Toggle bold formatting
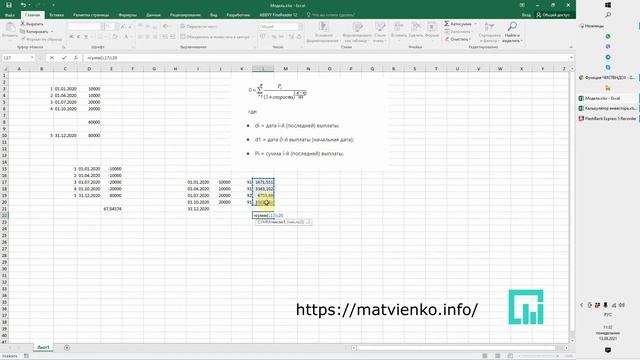The image size is (640, 360). click(x=71, y=37)
